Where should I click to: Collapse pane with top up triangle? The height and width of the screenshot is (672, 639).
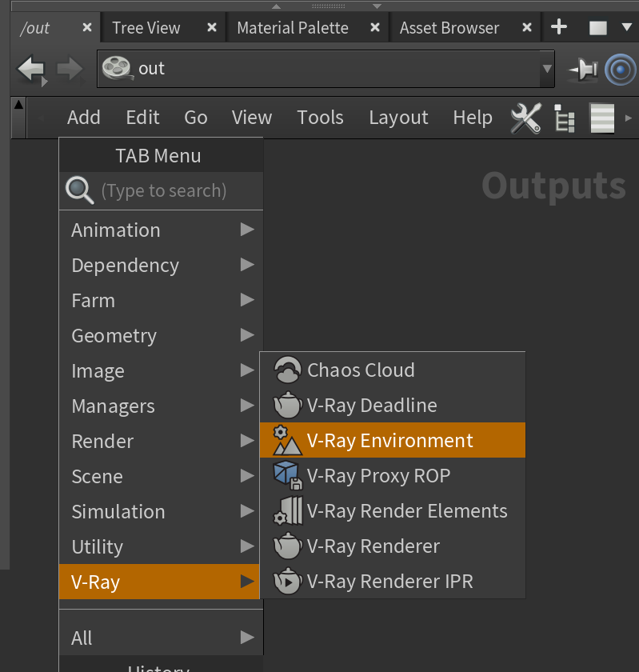[277, 6]
